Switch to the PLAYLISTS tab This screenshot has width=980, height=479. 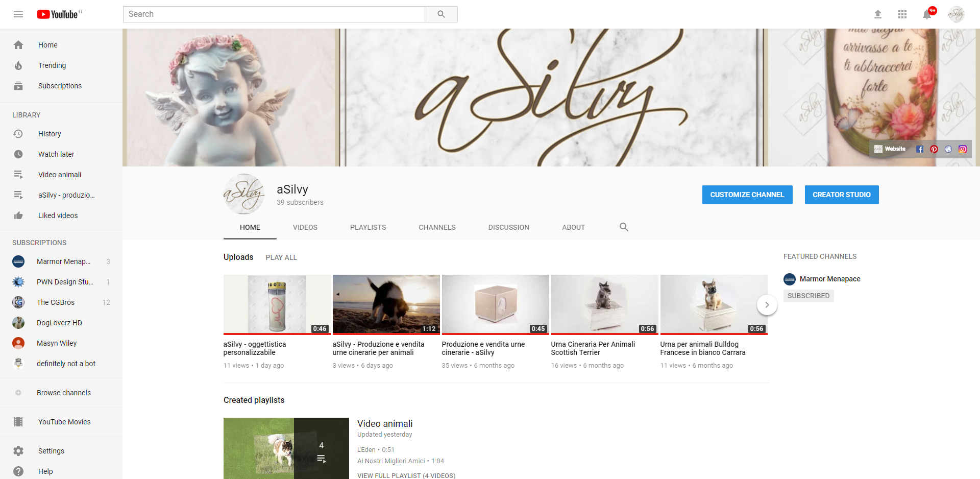point(368,227)
